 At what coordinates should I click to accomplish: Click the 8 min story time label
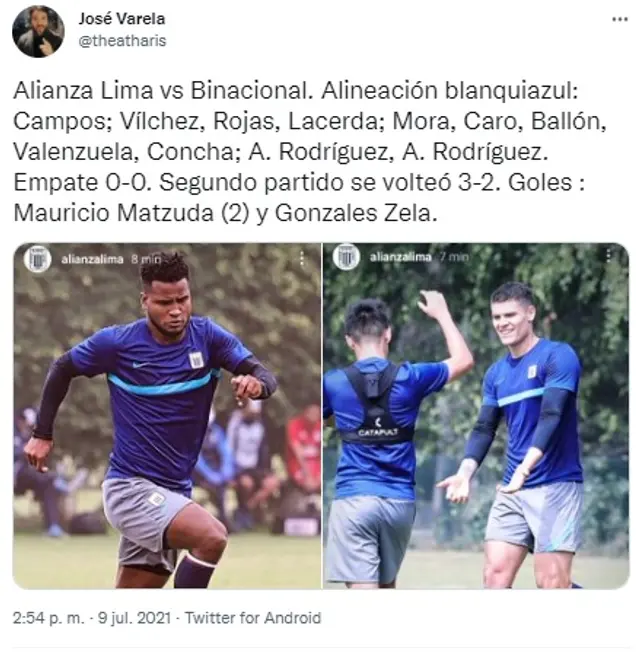(146, 259)
